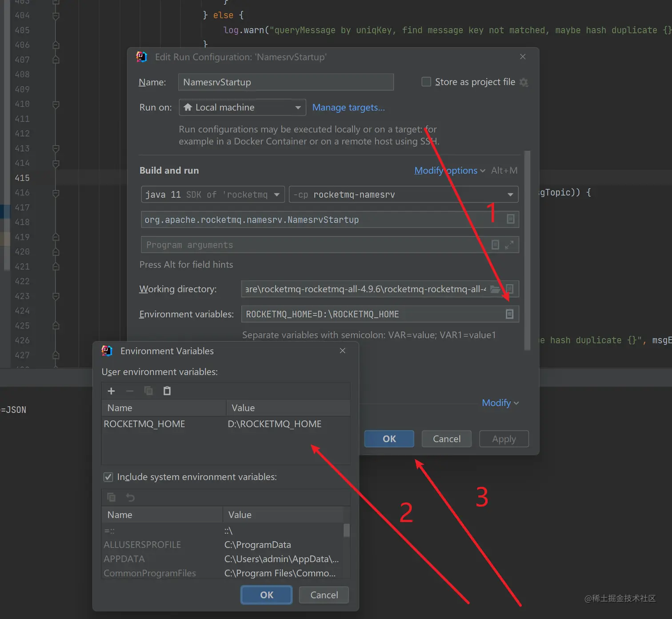Click the remove variable minus icon
The image size is (672, 619).
130,391
